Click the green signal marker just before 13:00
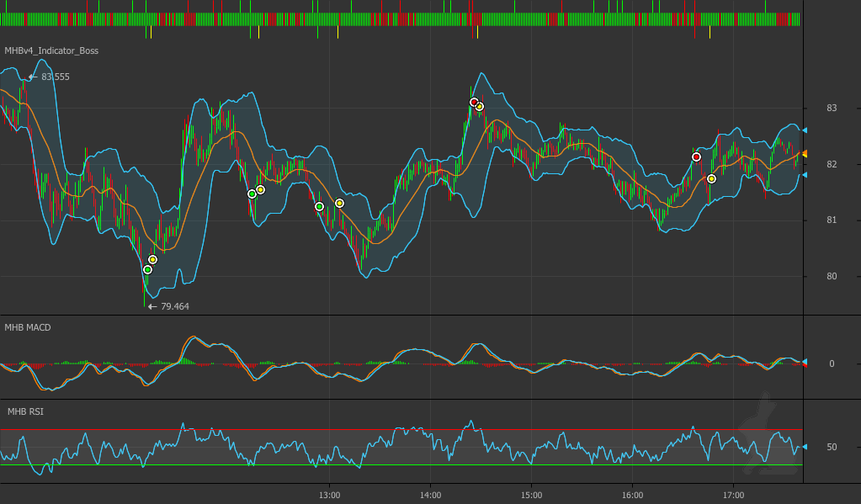Screen dimensions: 861x504 (x=319, y=206)
